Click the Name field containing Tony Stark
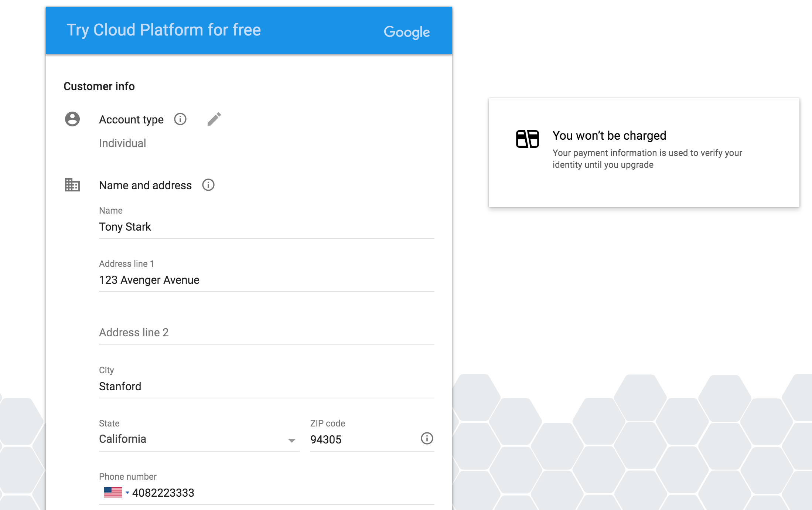The image size is (812, 510). point(266,227)
